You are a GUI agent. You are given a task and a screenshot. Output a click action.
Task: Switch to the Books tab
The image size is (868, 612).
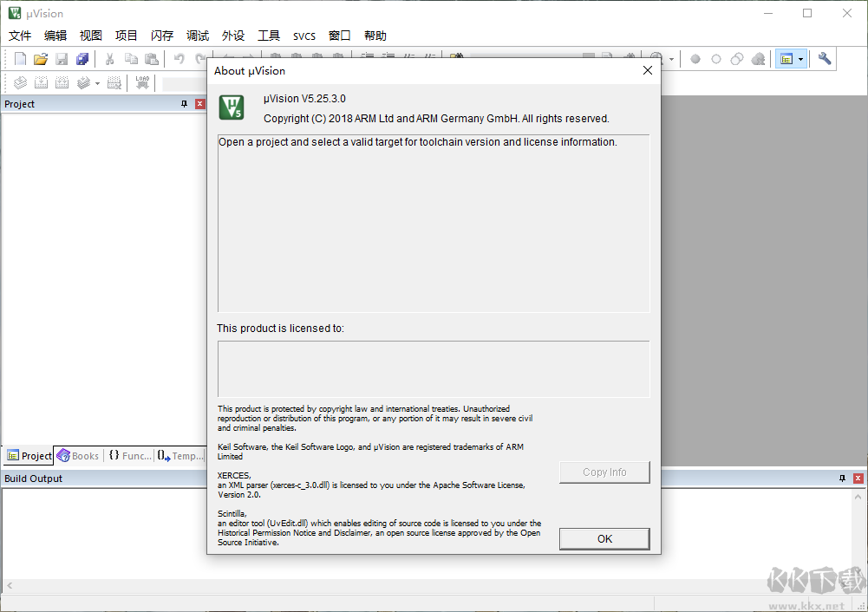pyautogui.click(x=78, y=456)
